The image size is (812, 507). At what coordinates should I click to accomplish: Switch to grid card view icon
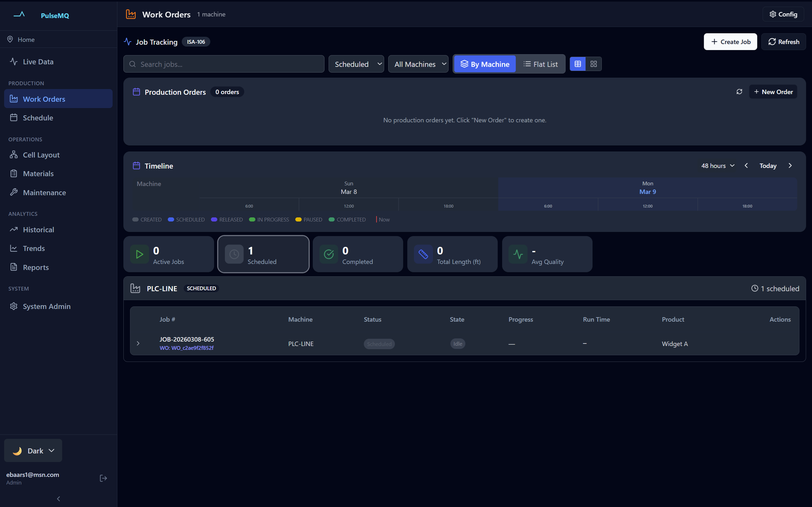tap(593, 64)
